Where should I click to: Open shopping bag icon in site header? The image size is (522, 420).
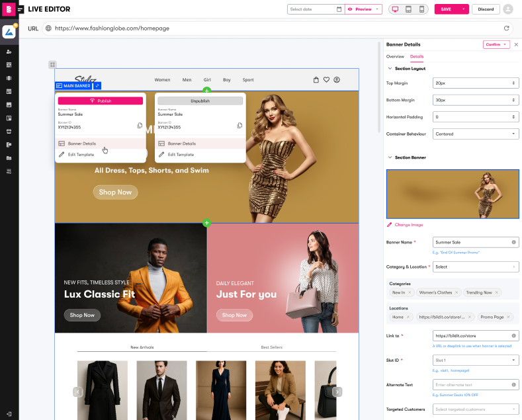pyautogui.click(x=316, y=80)
